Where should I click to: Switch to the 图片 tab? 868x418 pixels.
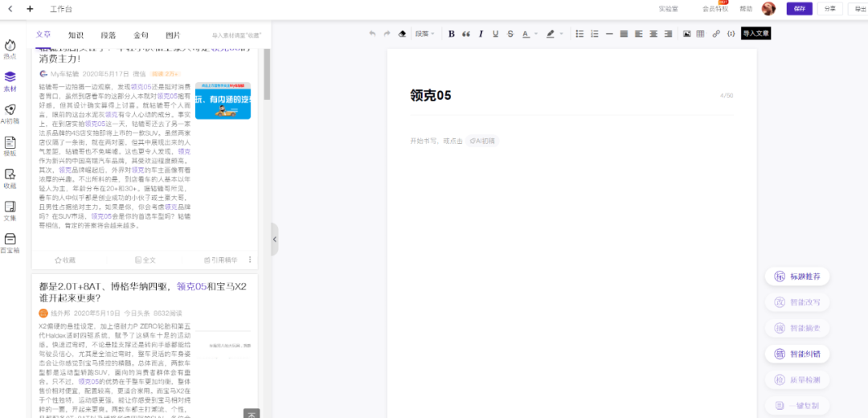tap(173, 35)
